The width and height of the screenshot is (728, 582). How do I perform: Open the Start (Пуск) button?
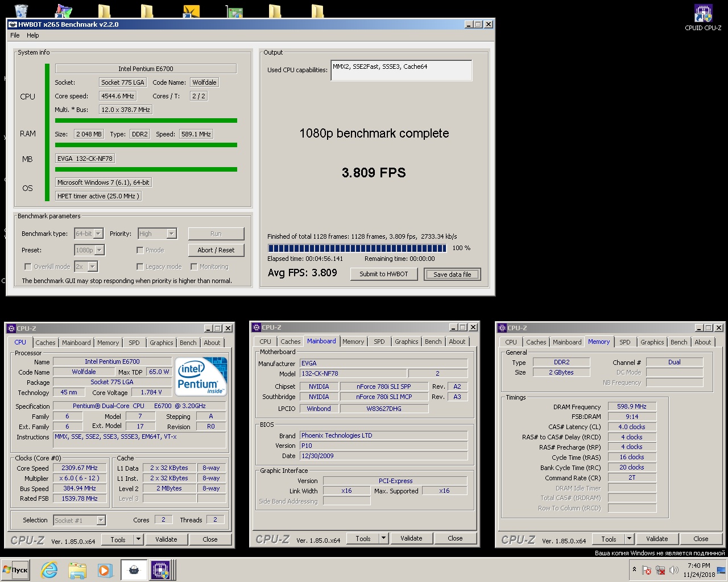pyautogui.click(x=16, y=570)
